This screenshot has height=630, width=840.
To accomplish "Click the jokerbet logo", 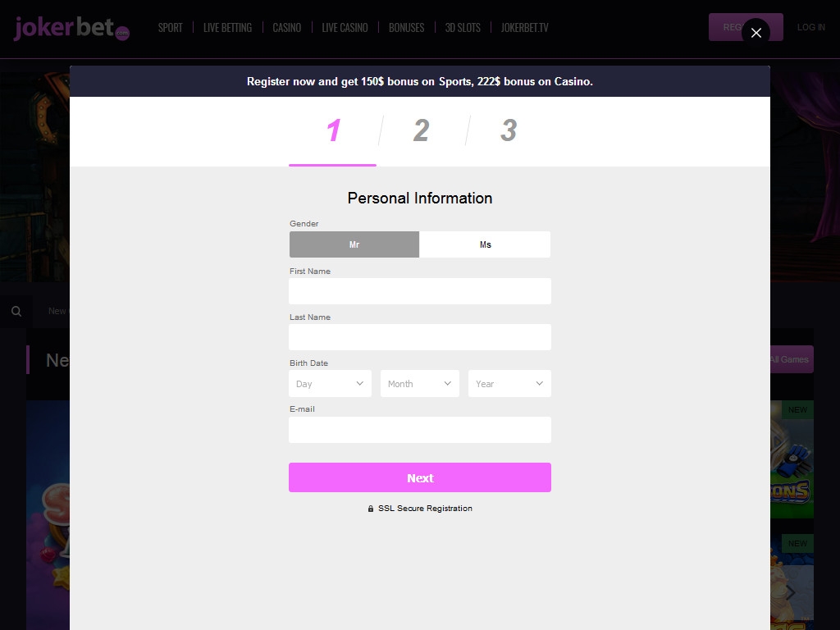I will [x=71, y=28].
